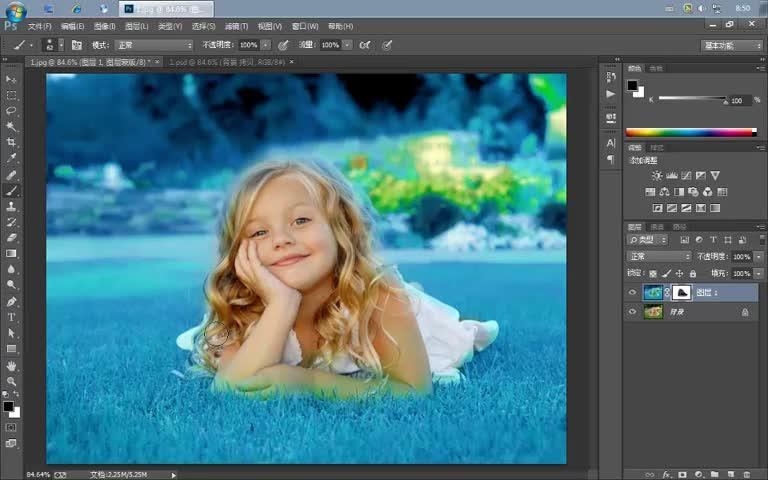Select the Zoom tool

point(11,381)
